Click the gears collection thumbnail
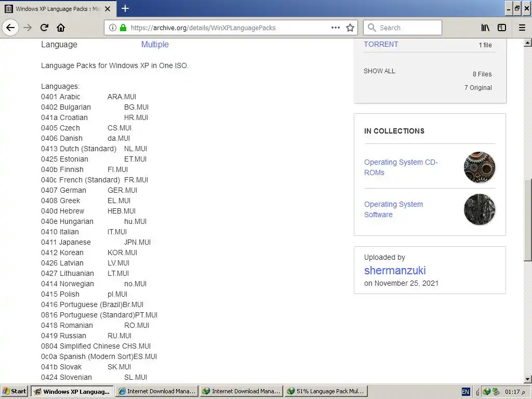This screenshot has width=532, height=399. pos(479,167)
